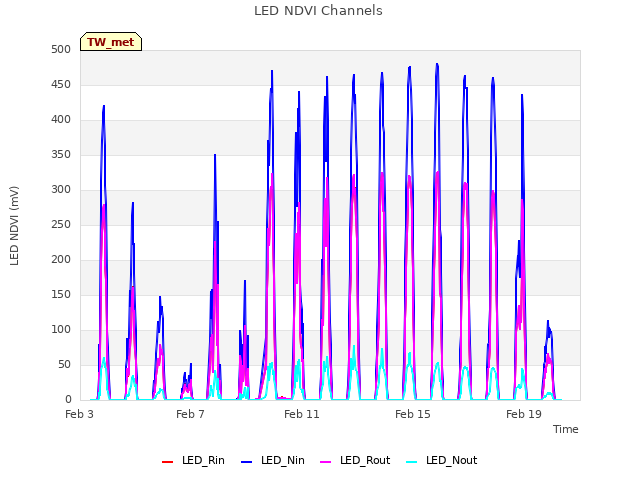Click the blue LED_Nin legend color marker

247,462
